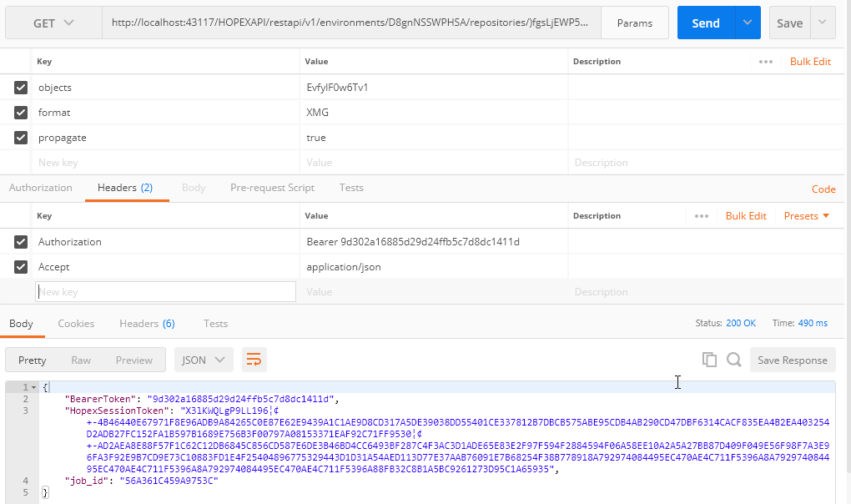Uncheck the Authorization header checkbox
Screen dimensions: 851x504
tap(21, 242)
